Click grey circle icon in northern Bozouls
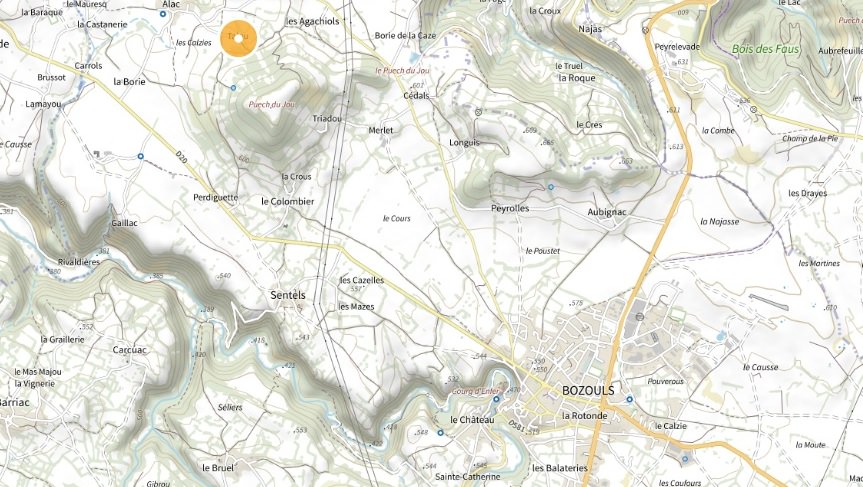This screenshot has width=863, height=487. 640,317
